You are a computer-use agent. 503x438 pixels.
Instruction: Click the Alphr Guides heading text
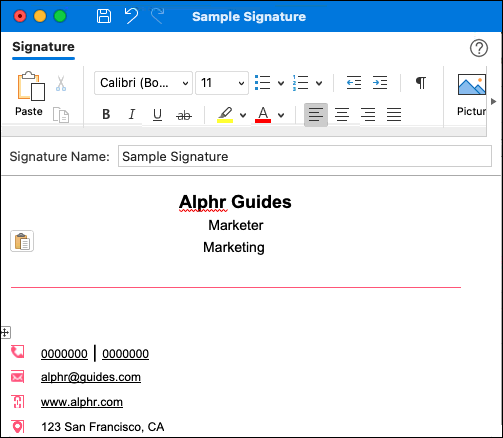click(x=235, y=202)
